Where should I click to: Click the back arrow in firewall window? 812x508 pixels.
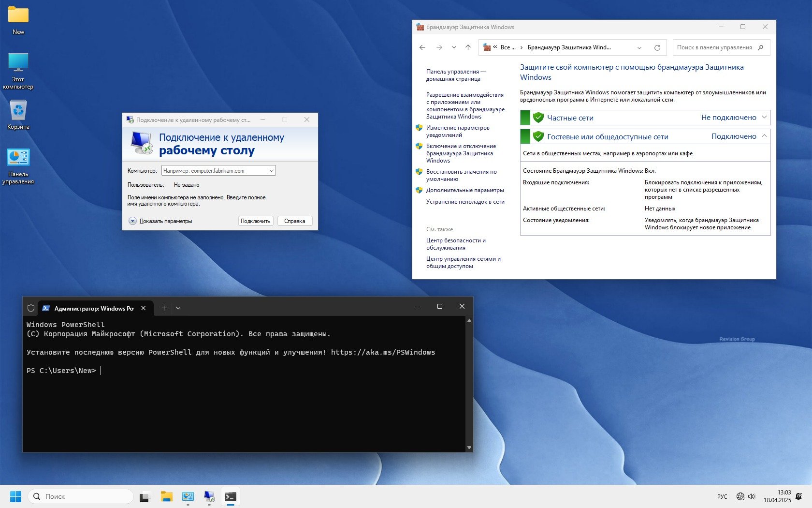pos(422,47)
